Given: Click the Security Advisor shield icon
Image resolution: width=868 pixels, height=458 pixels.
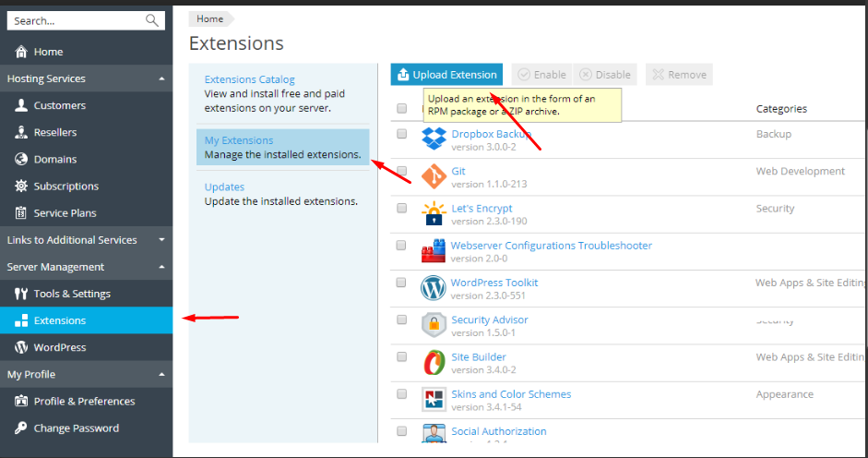Looking at the screenshot, I should coord(434,325).
